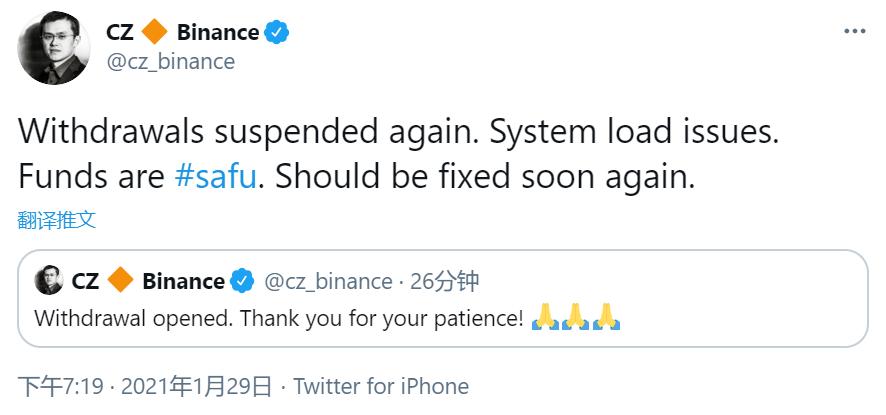Select the quoted tweet's "CZ" author name

click(85, 281)
